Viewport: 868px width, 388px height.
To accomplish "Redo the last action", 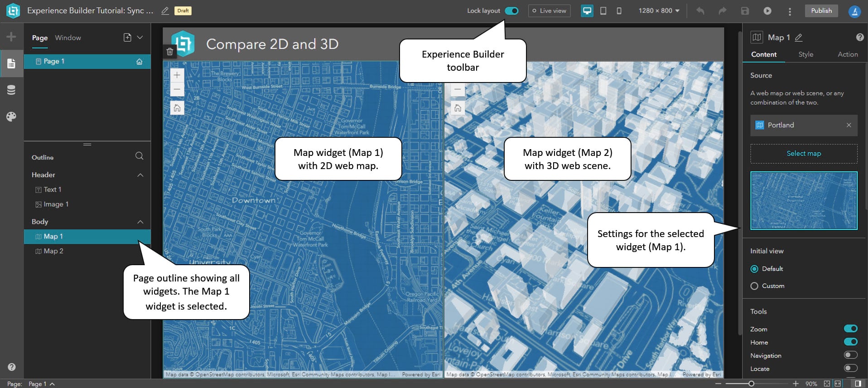I will click(x=723, y=10).
